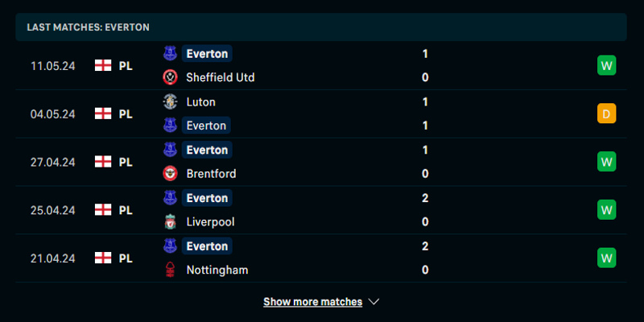Click the W badge for the Liverpool match
This screenshot has height=322, width=644.
[606, 210]
